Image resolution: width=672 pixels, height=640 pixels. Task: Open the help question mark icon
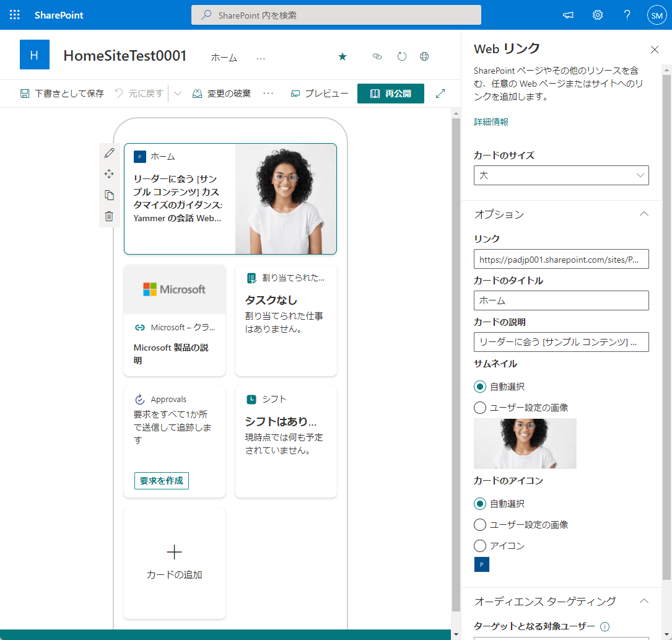(x=627, y=15)
